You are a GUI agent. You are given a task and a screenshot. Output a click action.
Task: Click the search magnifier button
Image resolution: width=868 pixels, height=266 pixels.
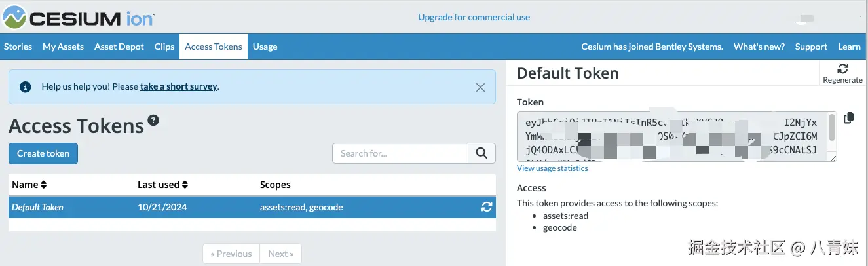pos(481,153)
